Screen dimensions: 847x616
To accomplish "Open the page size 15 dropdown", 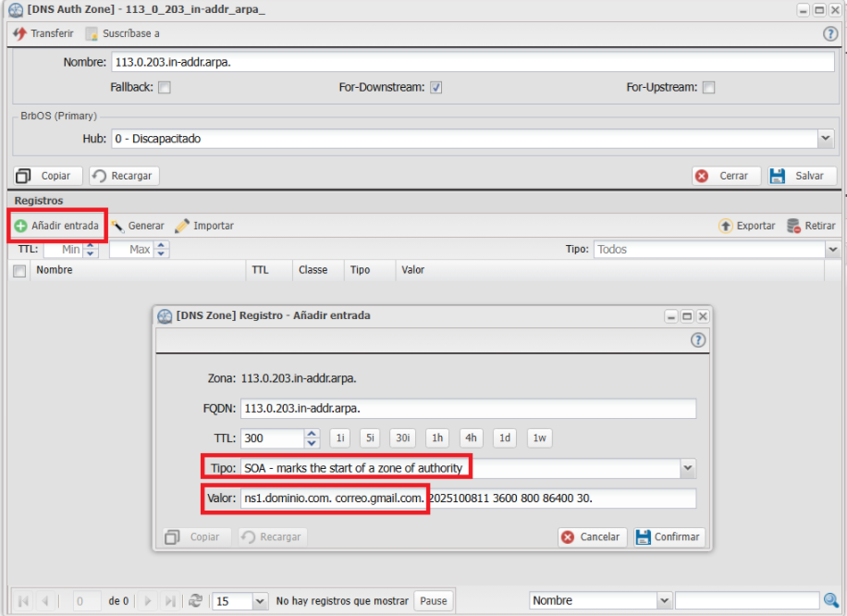I will tap(260, 600).
